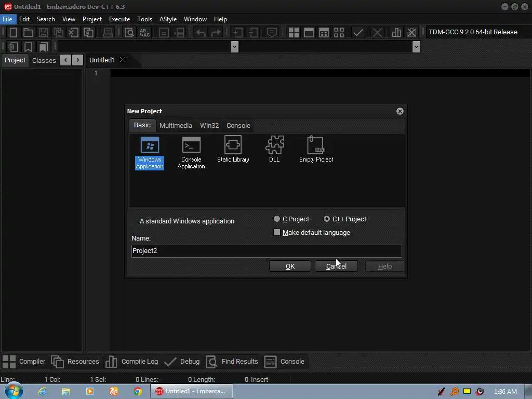Click the New file toolbar icon
Image resolution: width=532 pixels, height=399 pixels.
[x=13, y=33]
